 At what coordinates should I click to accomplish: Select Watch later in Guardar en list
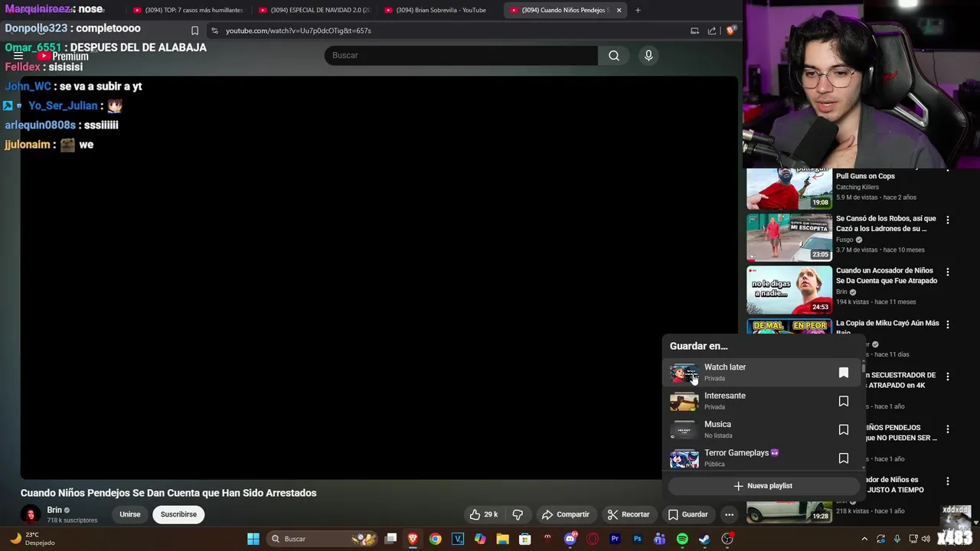[x=762, y=373]
